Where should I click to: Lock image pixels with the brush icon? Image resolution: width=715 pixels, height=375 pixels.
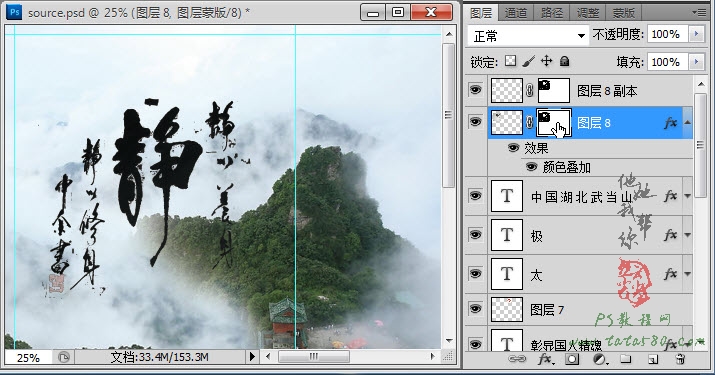[x=528, y=61]
